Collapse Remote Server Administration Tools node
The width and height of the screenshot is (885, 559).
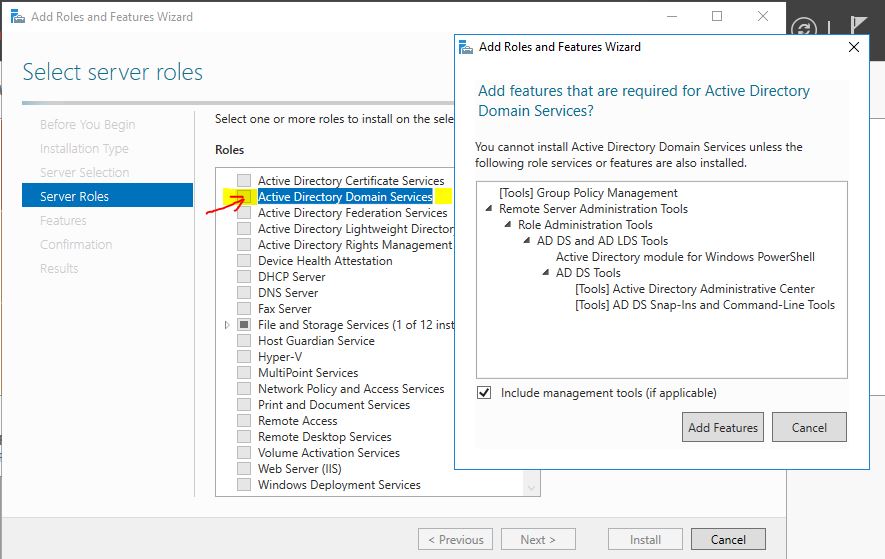[489, 208]
